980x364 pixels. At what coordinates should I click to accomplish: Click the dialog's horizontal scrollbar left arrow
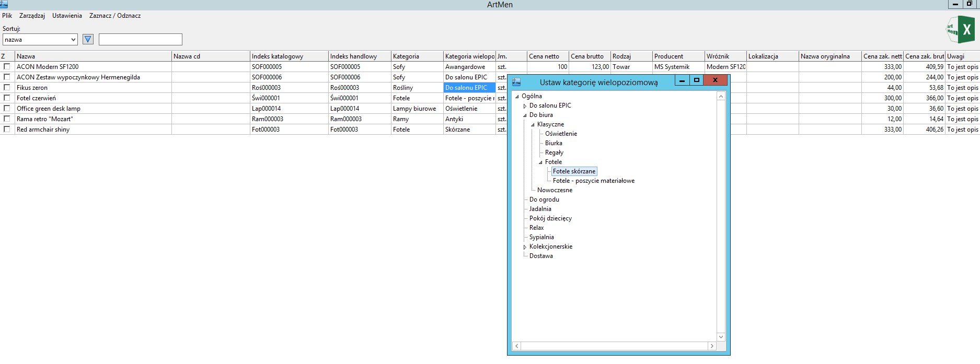click(517, 346)
